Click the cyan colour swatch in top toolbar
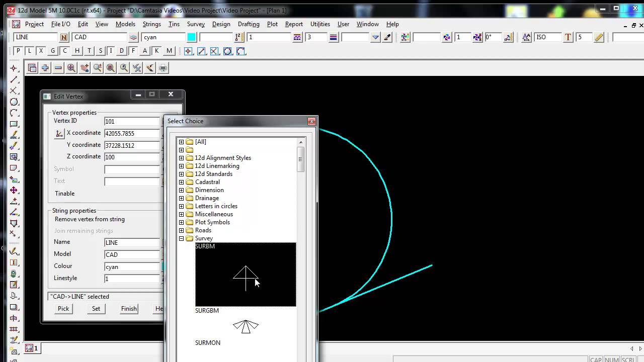The image size is (644, 362). click(192, 37)
